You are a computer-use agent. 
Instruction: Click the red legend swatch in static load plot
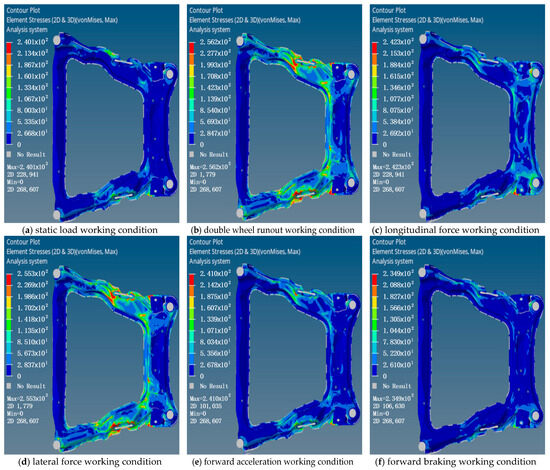click(x=9, y=48)
